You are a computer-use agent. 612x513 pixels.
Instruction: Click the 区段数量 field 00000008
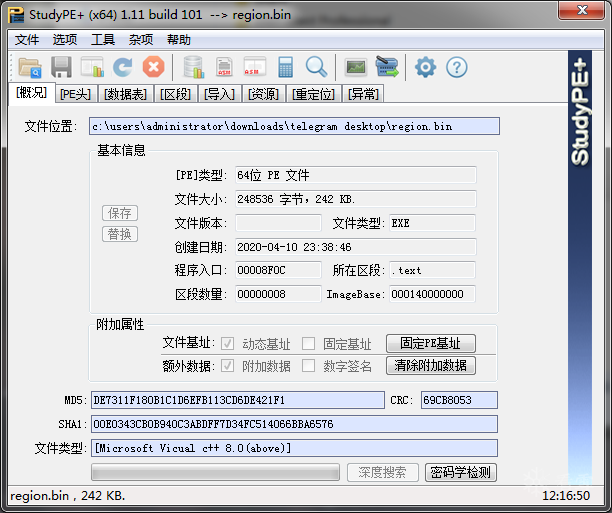click(x=278, y=294)
